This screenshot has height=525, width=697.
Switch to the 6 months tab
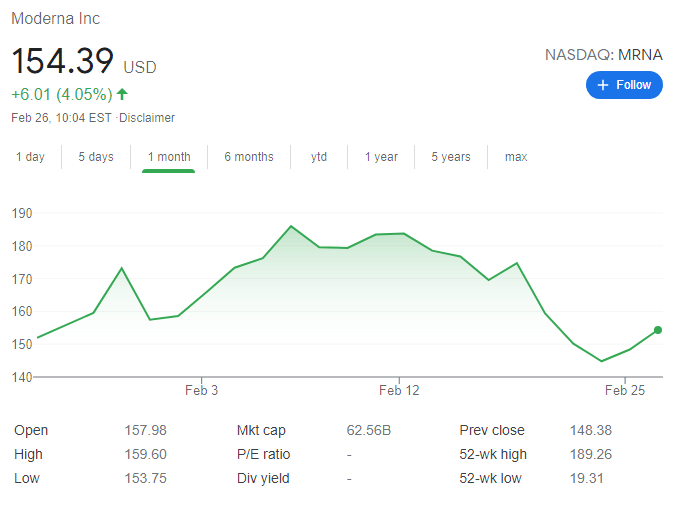click(249, 157)
